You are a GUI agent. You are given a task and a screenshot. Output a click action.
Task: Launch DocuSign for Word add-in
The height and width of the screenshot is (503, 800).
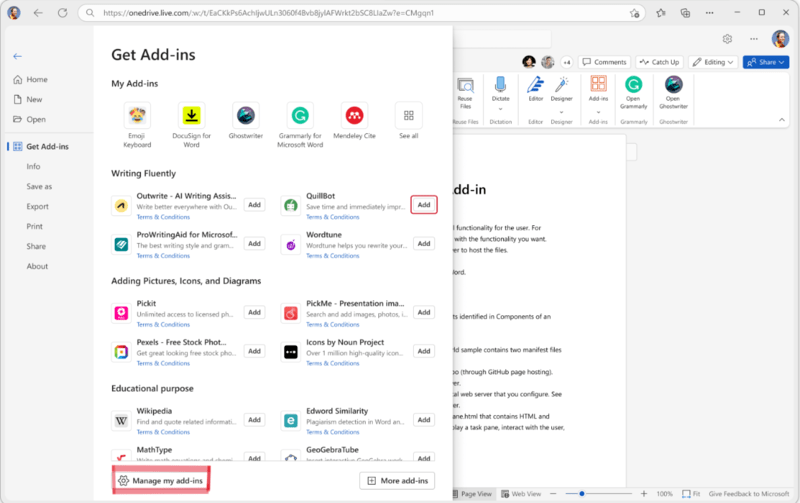tap(191, 116)
